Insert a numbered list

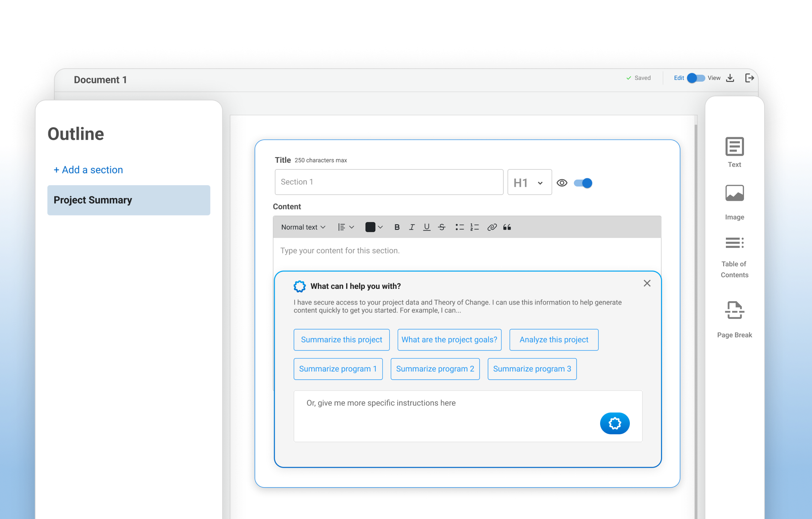474,227
